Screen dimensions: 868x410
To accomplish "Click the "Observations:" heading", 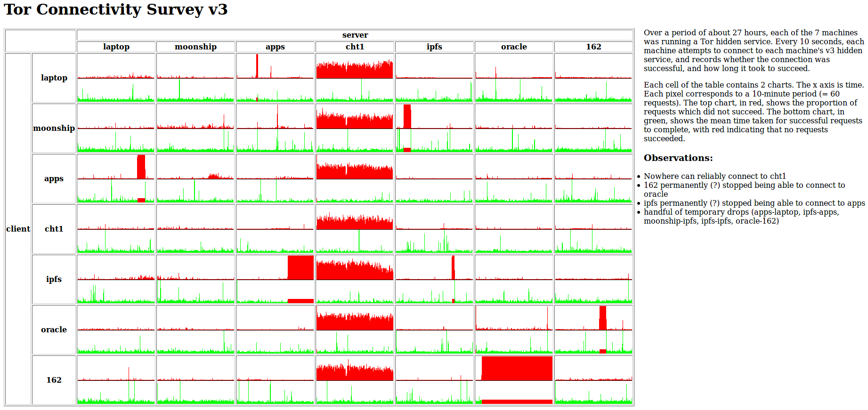I will [x=678, y=158].
